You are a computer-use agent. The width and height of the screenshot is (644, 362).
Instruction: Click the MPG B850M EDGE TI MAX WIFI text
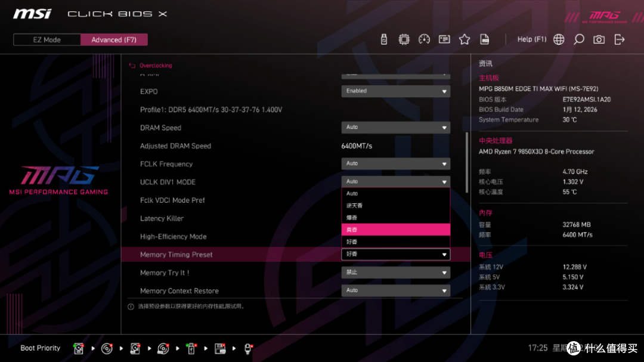(x=538, y=89)
